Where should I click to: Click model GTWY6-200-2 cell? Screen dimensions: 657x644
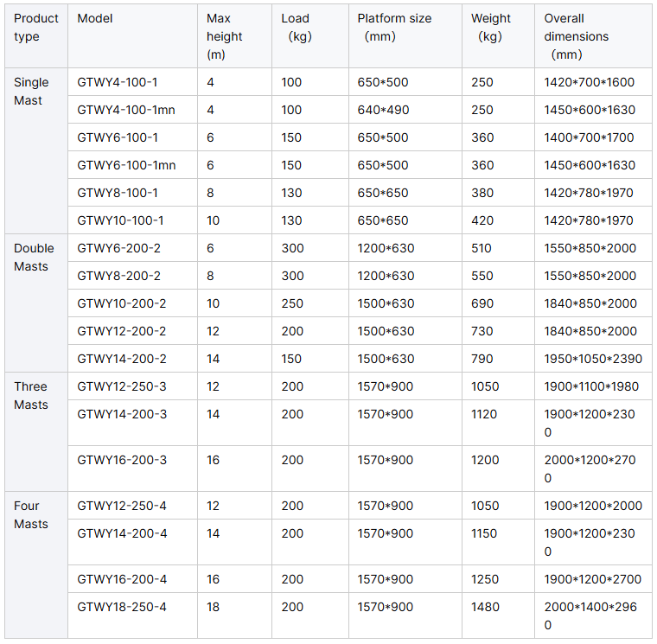(118, 248)
